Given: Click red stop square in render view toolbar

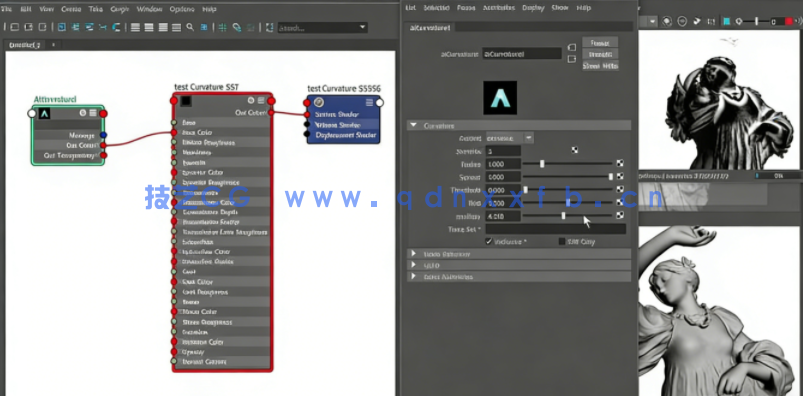Looking at the screenshot, I should pyautogui.click(x=789, y=22).
